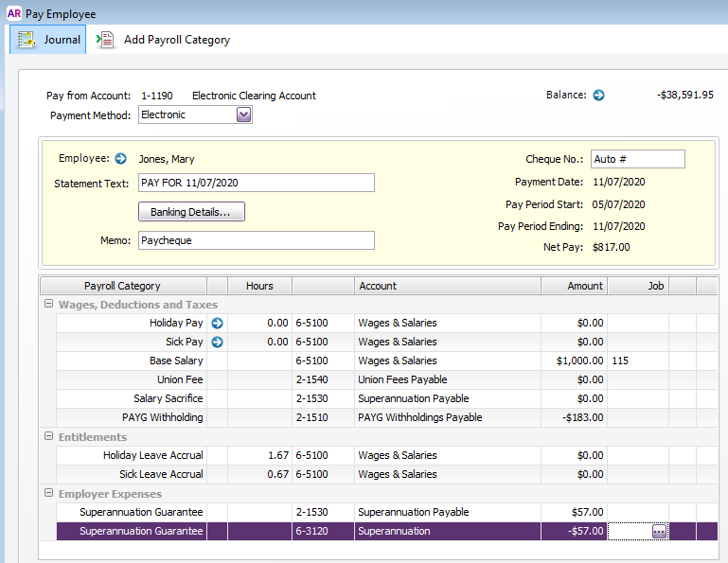Open job lookup ellipsis in selected row
The image size is (728, 563).
click(x=659, y=532)
